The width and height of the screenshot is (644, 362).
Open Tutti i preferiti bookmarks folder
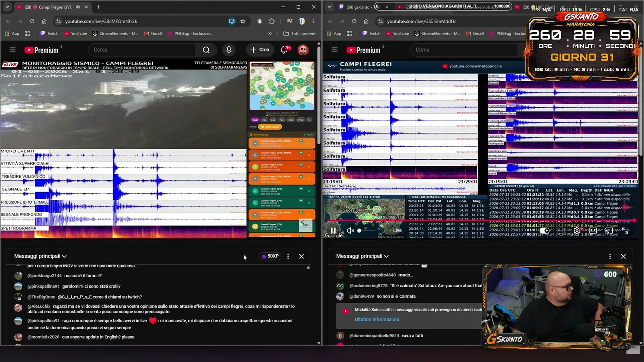pyautogui.click(x=300, y=34)
